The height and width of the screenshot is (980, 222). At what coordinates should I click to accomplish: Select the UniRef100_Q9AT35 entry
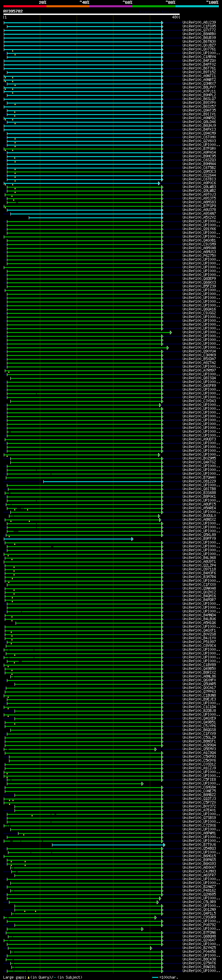(199, 110)
